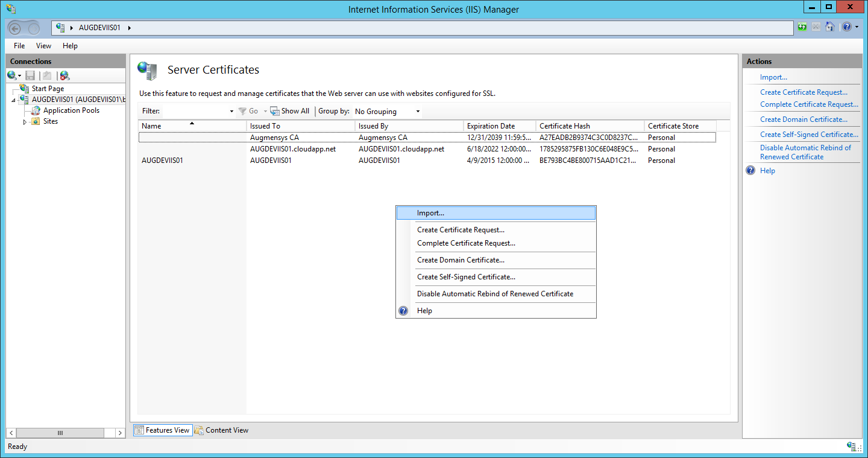The height and width of the screenshot is (458, 868).
Task: Choose Import... from the context menu
Action: tap(430, 213)
